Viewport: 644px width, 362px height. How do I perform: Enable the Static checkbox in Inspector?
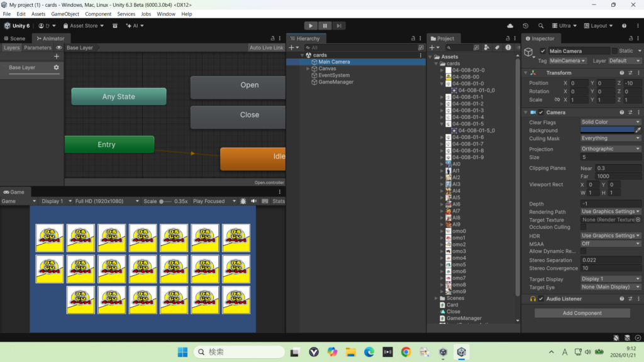coord(614,51)
